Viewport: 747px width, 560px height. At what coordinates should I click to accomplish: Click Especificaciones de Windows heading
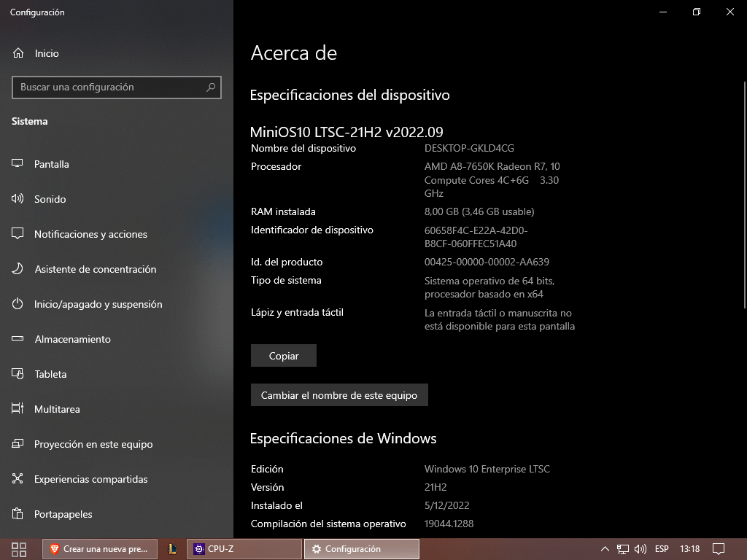(x=343, y=438)
